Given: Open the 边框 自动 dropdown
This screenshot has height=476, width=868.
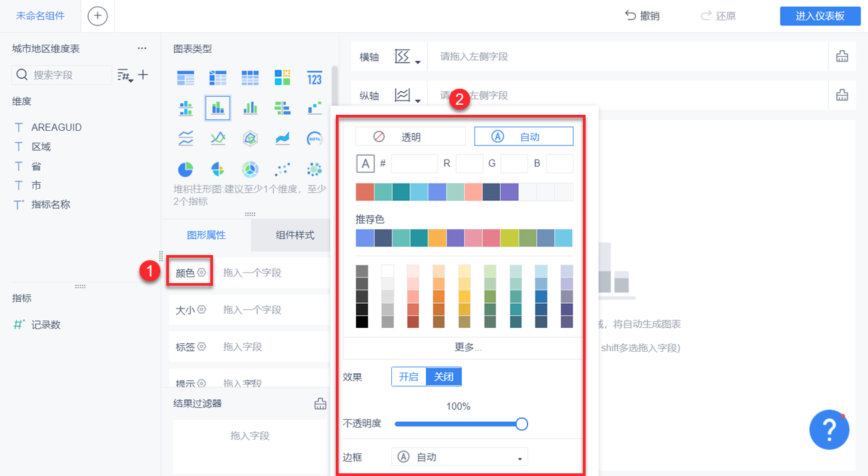Looking at the screenshot, I should click(x=459, y=457).
